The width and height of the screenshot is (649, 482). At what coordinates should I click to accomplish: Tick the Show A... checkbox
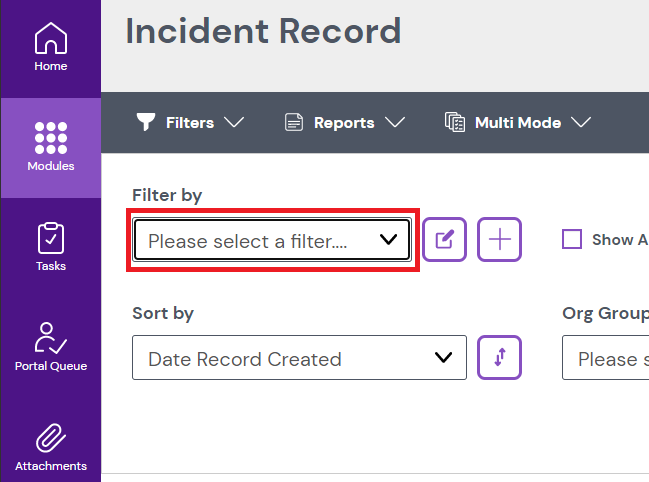pyautogui.click(x=572, y=239)
